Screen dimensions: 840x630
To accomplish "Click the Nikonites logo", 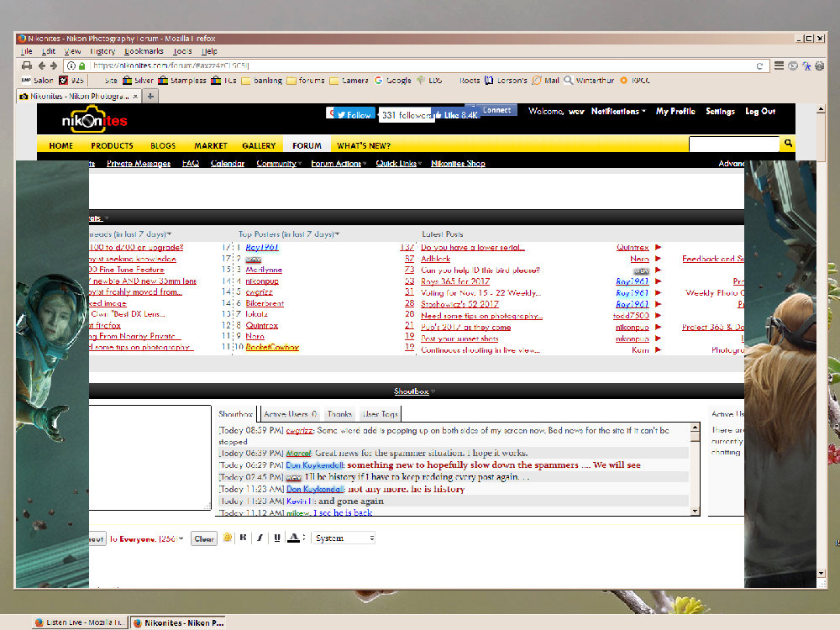I will click(x=94, y=120).
